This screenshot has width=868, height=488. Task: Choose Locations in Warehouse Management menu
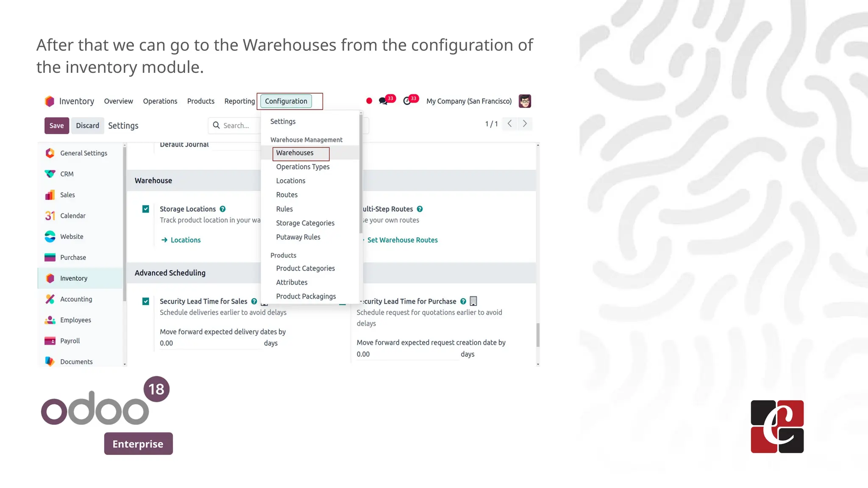tap(291, 181)
